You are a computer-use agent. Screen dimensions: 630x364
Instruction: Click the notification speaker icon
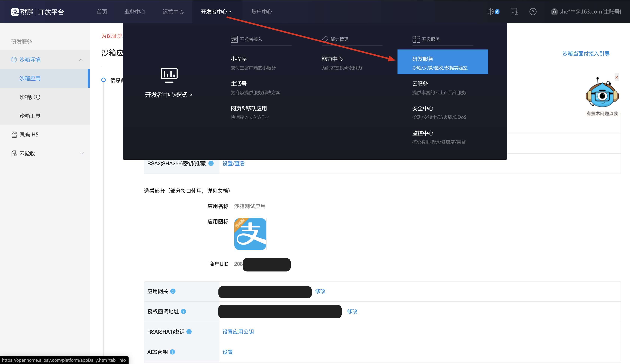490,11
